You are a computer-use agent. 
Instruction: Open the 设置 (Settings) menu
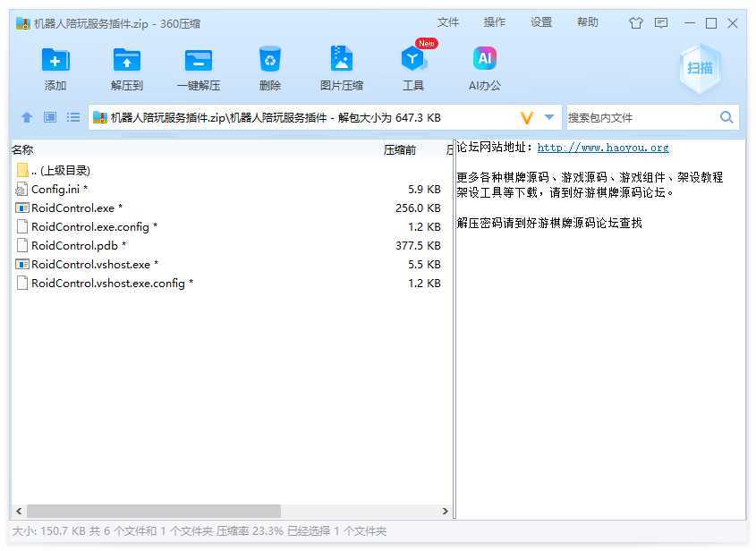coord(541,22)
